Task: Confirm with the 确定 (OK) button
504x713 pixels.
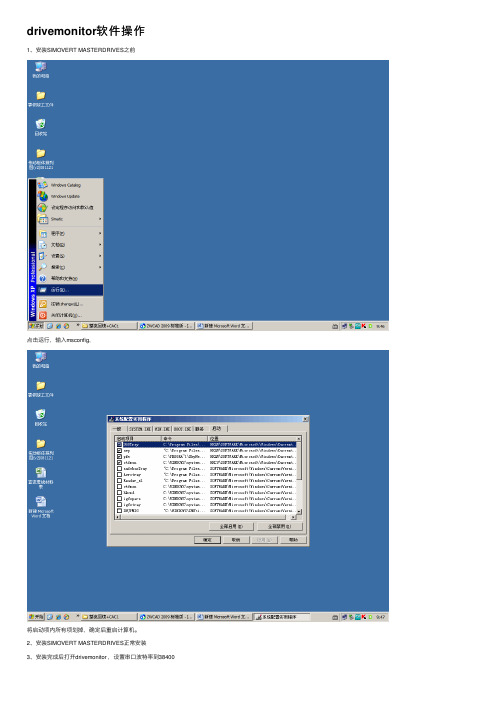Action: (x=207, y=540)
